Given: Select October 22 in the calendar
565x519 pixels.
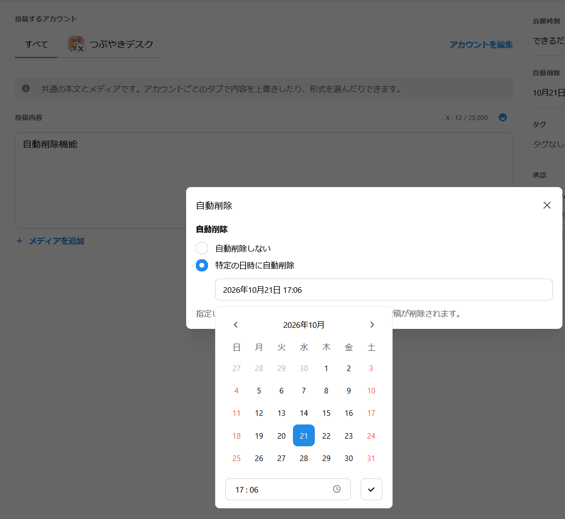Looking at the screenshot, I should click(x=326, y=435).
